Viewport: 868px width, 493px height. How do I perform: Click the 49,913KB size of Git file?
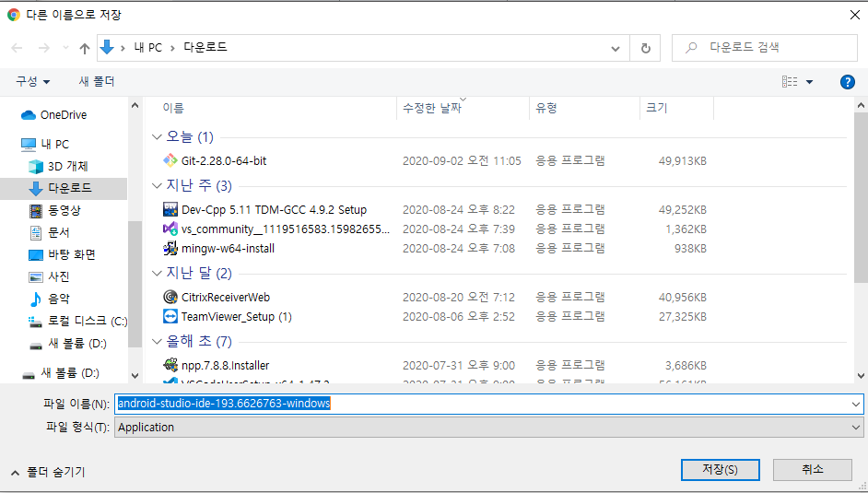[x=682, y=161]
